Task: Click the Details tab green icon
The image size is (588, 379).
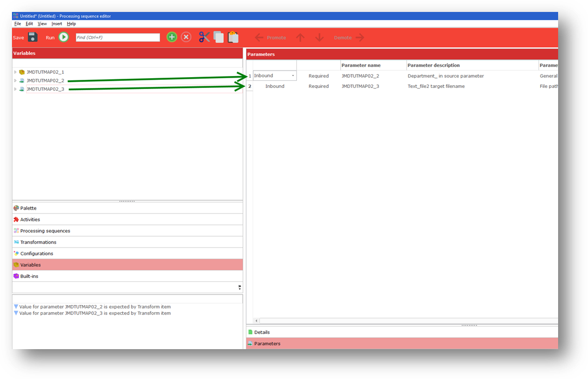Action: [x=250, y=332]
